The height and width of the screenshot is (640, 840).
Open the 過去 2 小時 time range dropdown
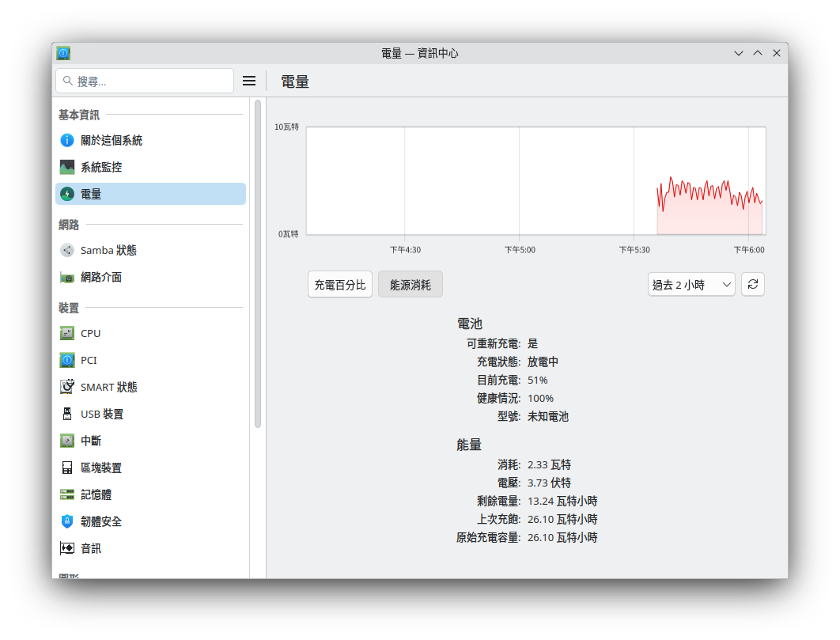click(x=691, y=285)
